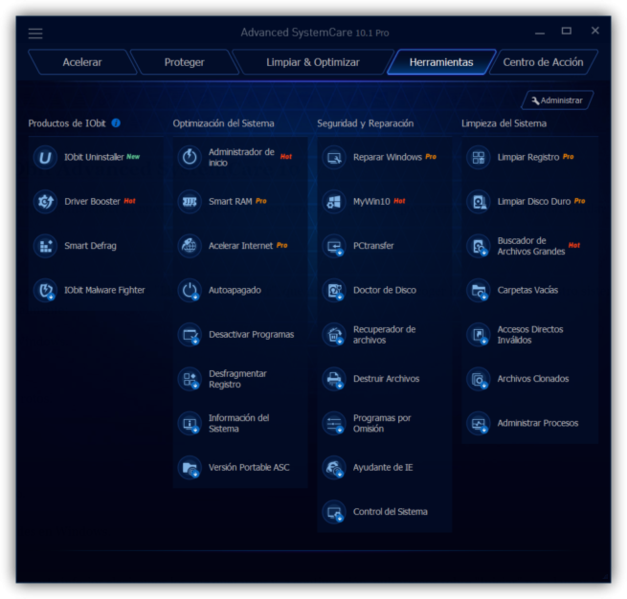627x599 pixels.
Task: Launch Doctor de Disco icon
Action: [x=334, y=290]
